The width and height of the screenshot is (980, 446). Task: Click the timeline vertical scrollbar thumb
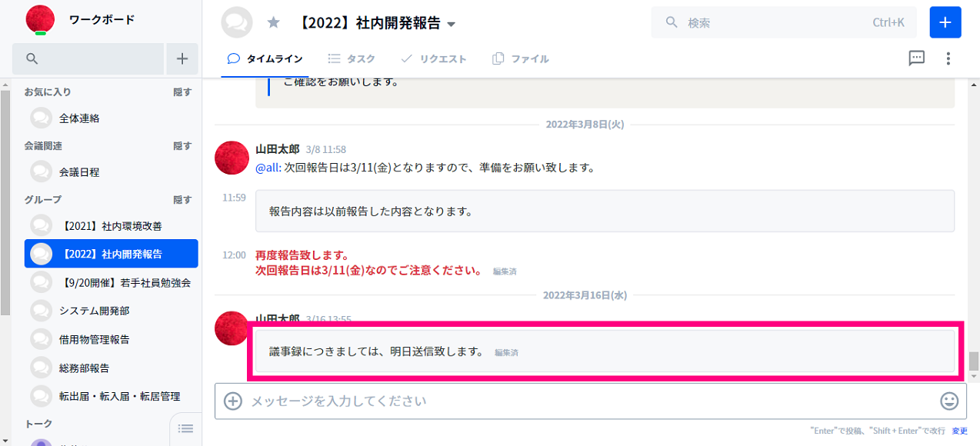click(974, 360)
